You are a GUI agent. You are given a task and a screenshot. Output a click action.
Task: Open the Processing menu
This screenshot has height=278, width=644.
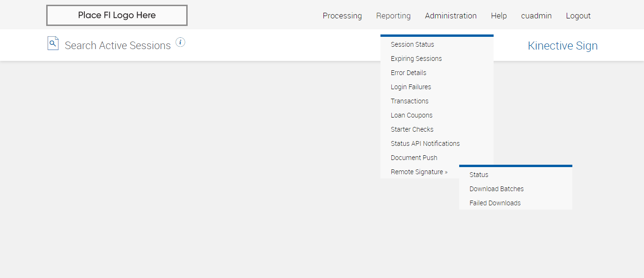(342, 16)
